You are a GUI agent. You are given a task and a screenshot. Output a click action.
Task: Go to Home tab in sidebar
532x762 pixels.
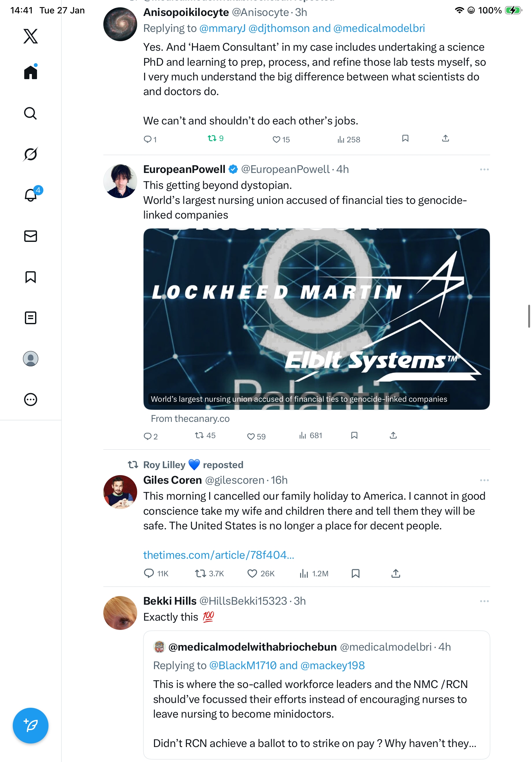31,72
